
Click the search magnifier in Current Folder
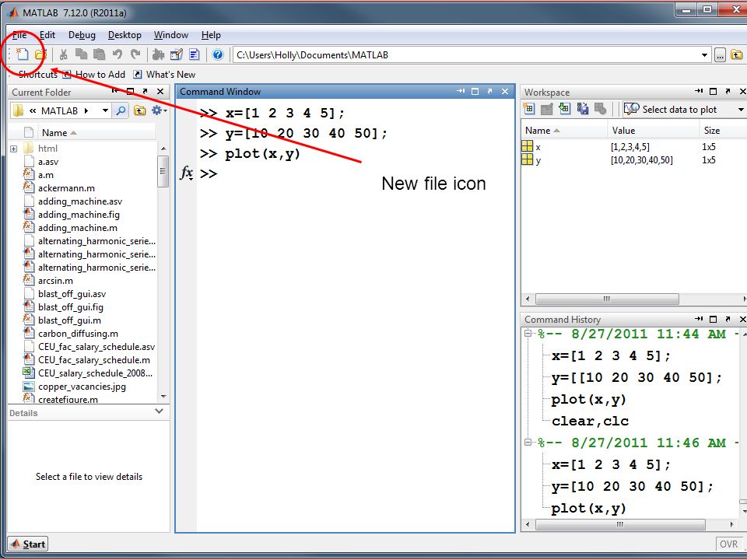[x=121, y=111]
